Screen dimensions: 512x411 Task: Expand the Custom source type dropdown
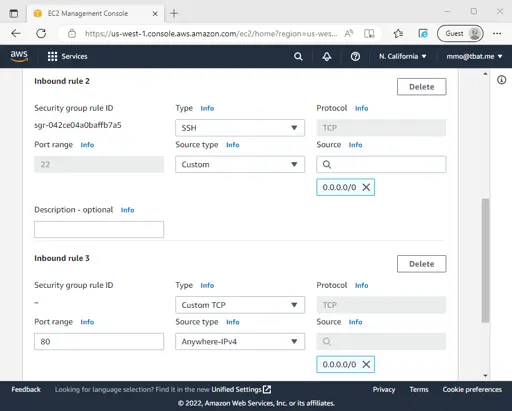(240, 164)
